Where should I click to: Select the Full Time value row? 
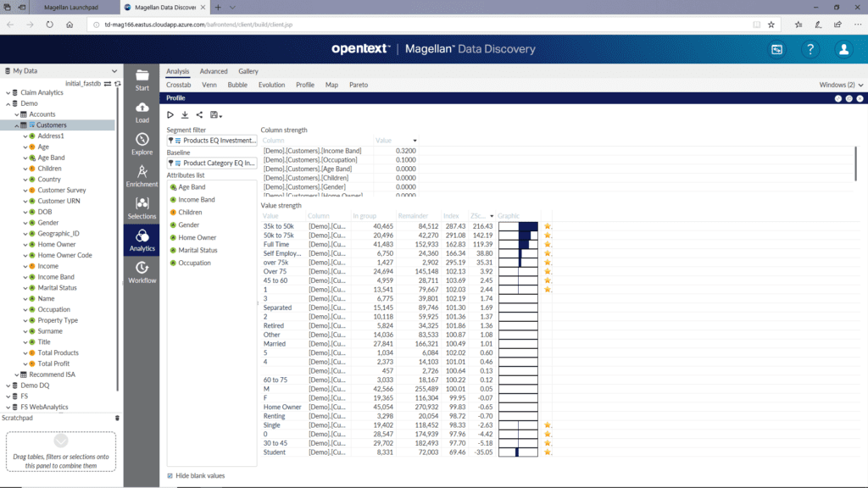pos(407,244)
